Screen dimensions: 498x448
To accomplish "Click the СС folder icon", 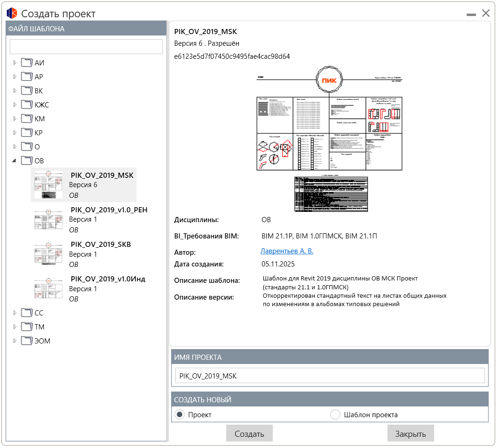I will click(x=27, y=313).
